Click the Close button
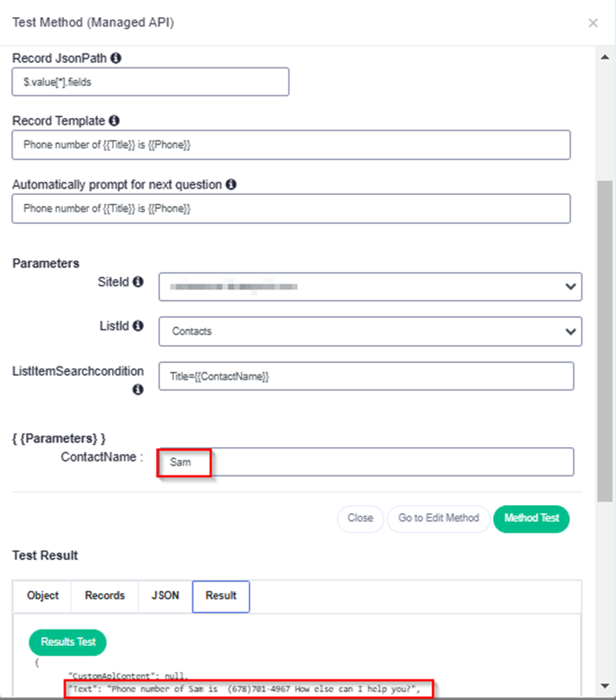 click(x=360, y=518)
